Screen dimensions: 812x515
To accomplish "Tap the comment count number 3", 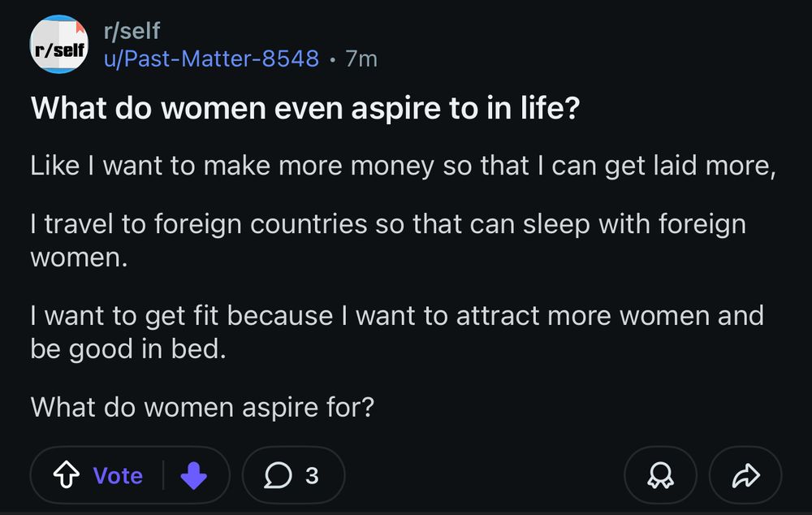I will click(310, 475).
